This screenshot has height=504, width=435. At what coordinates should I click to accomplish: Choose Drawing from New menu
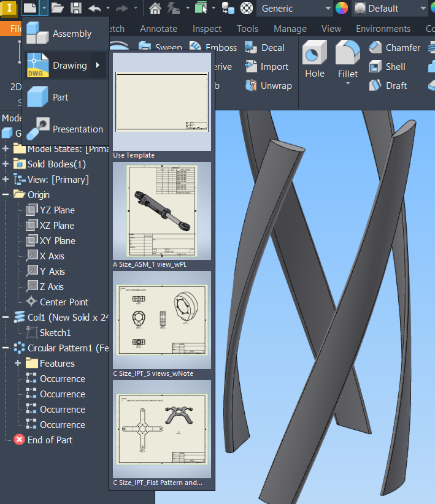pyautogui.click(x=65, y=65)
